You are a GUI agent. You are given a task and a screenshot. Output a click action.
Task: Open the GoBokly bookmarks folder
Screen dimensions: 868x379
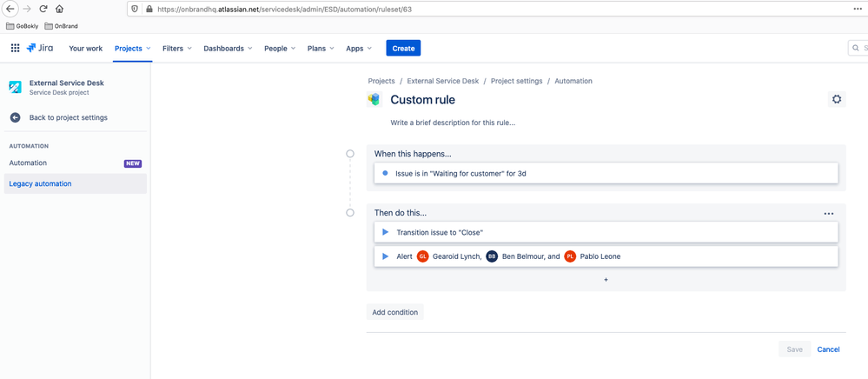point(22,25)
